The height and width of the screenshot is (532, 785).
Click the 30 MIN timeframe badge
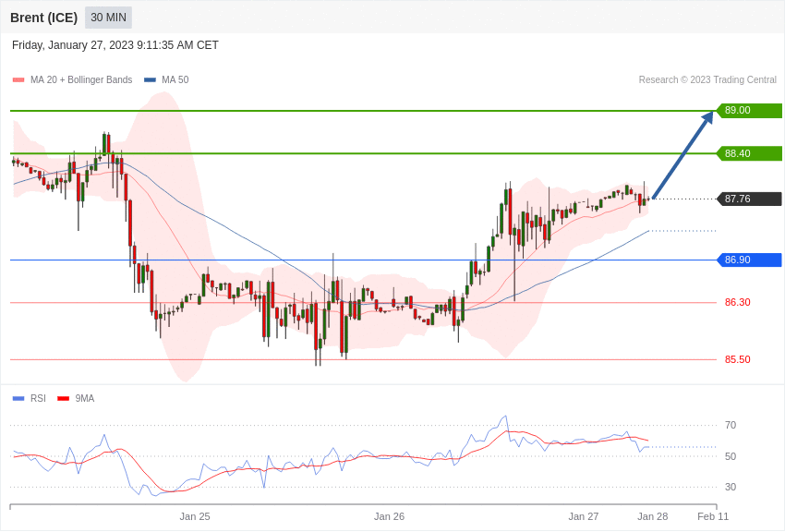coord(108,18)
